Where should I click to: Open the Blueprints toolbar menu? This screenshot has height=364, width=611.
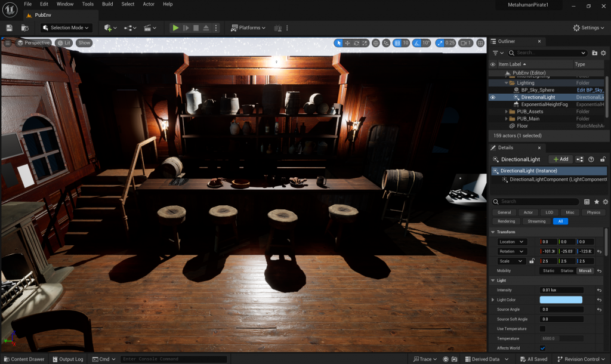click(130, 27)
